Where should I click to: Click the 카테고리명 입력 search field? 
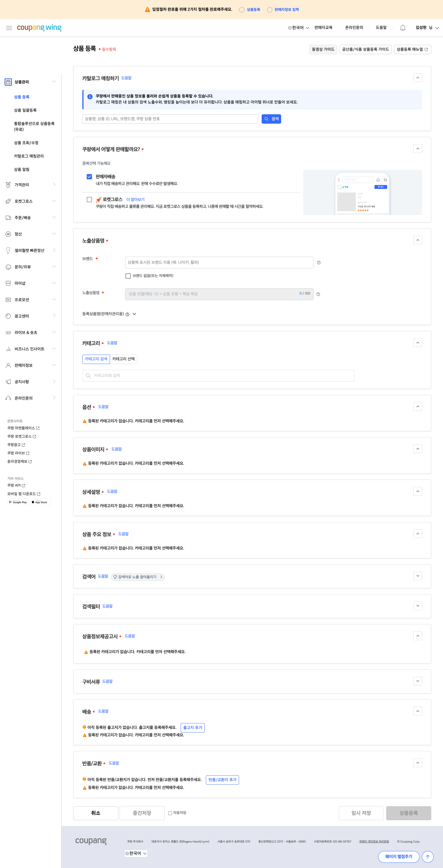pyautogui.click(x=218, y=376)
